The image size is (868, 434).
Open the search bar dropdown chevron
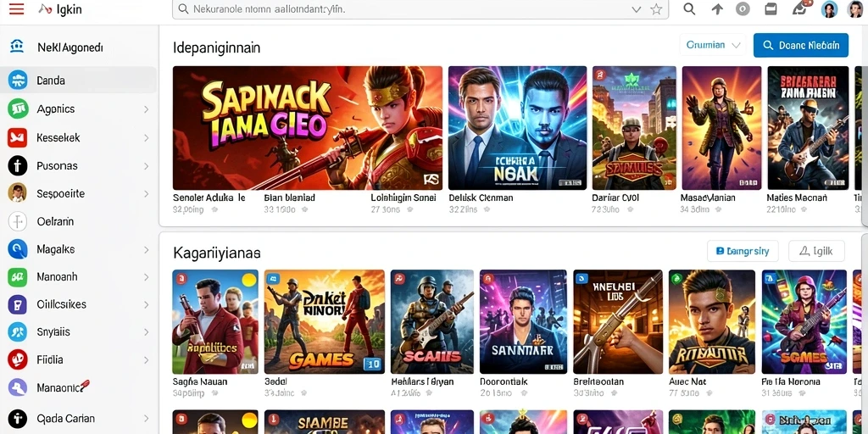point(637,9)
